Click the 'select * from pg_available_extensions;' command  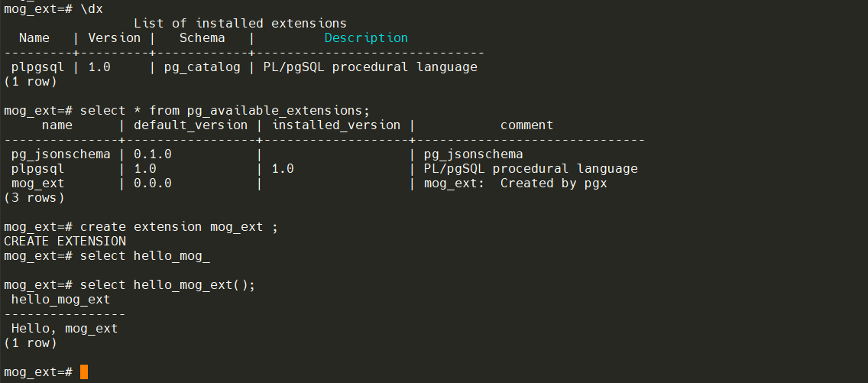coord(225,110)
